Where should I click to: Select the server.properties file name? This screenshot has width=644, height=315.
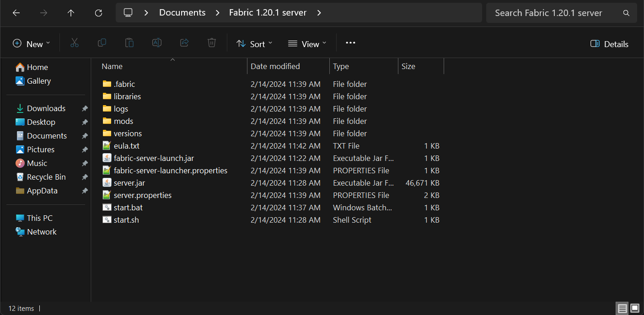point(143,195)
